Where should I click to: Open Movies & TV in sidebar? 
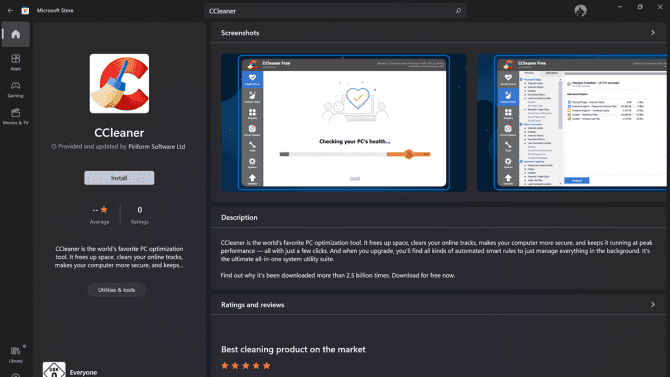coord(16,116)
